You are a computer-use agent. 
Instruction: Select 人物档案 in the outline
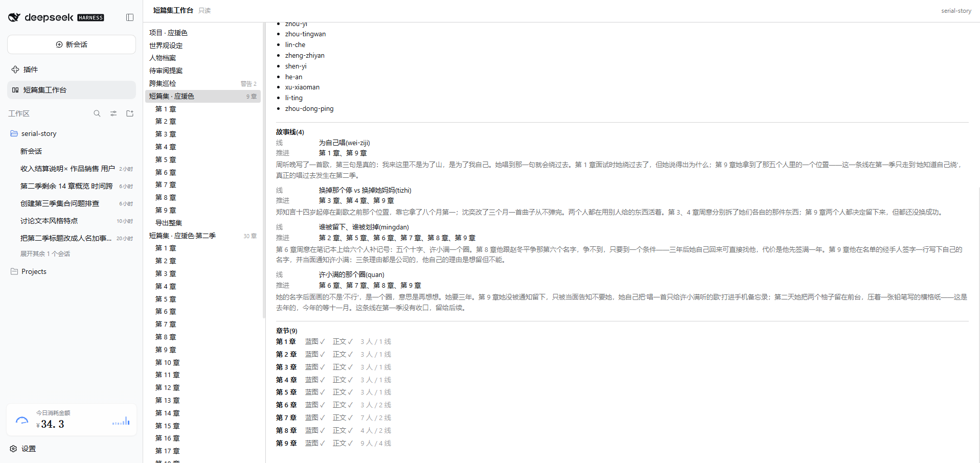[x=203, y=58]
